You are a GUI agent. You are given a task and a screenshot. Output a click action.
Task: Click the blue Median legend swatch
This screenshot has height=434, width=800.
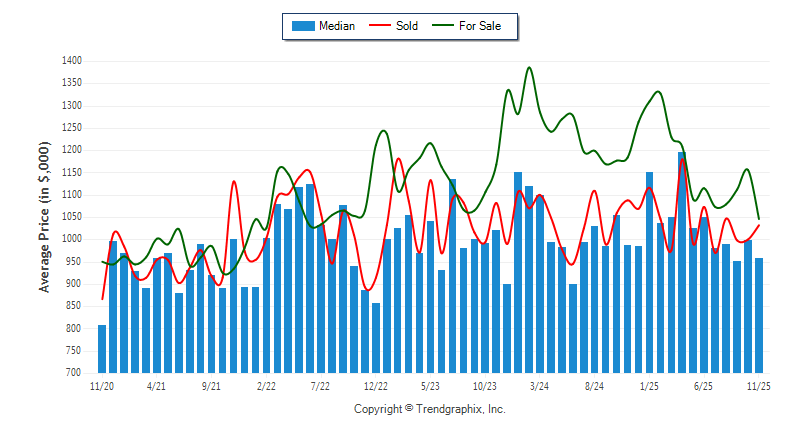(x=302, y=26)
